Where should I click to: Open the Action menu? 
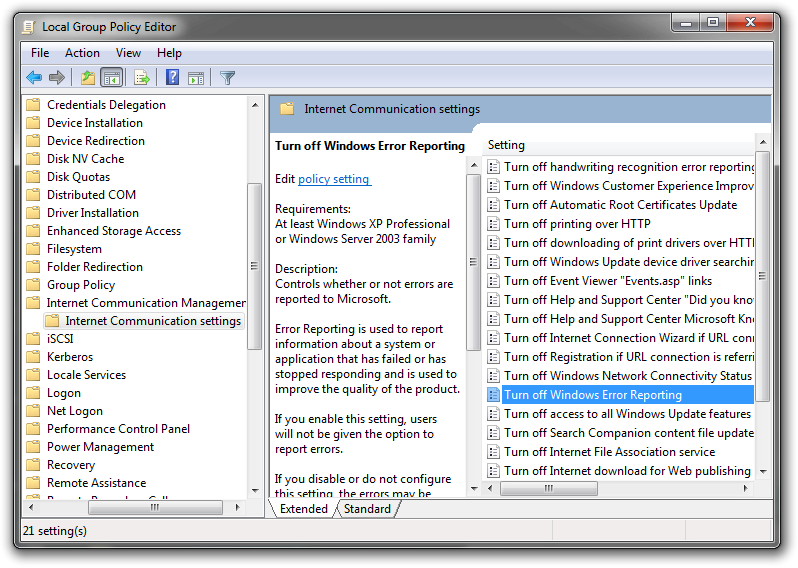82,53
